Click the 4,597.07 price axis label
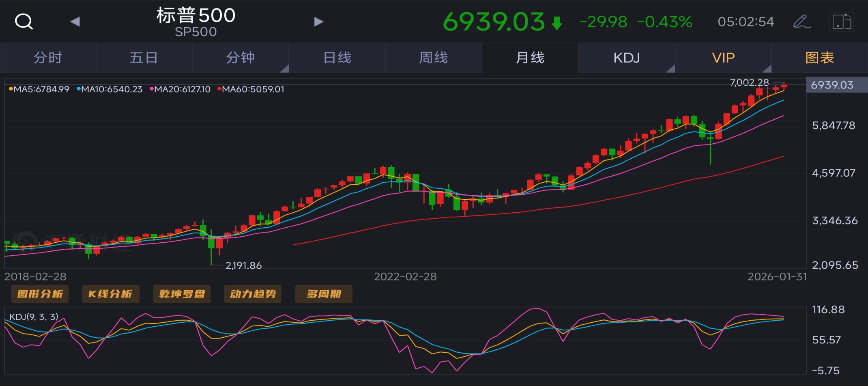 pyautogui.click(x=834, y=173)
